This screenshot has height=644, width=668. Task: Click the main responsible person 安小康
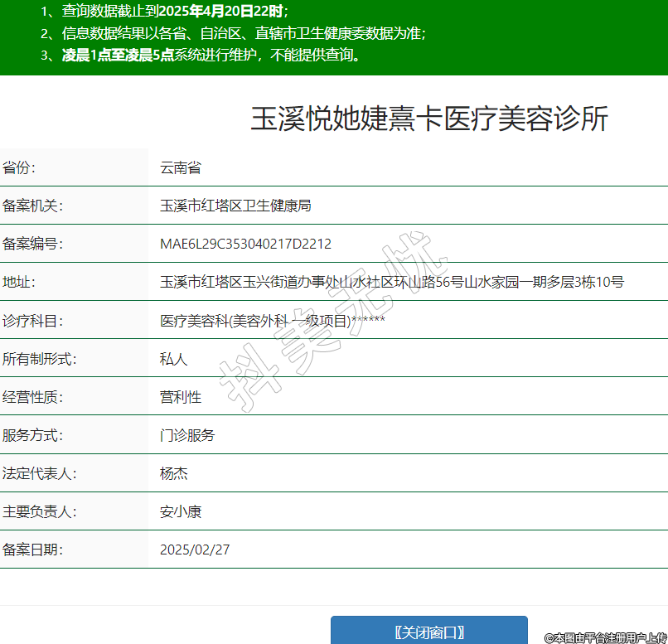(181, 511)
